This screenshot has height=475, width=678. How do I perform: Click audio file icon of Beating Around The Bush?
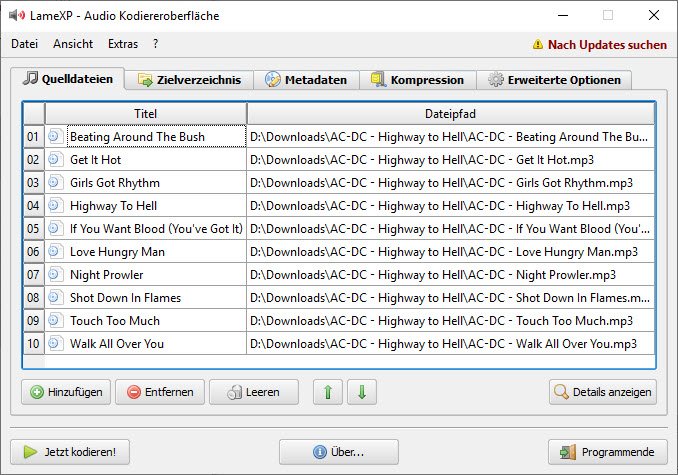coord(55,136)
